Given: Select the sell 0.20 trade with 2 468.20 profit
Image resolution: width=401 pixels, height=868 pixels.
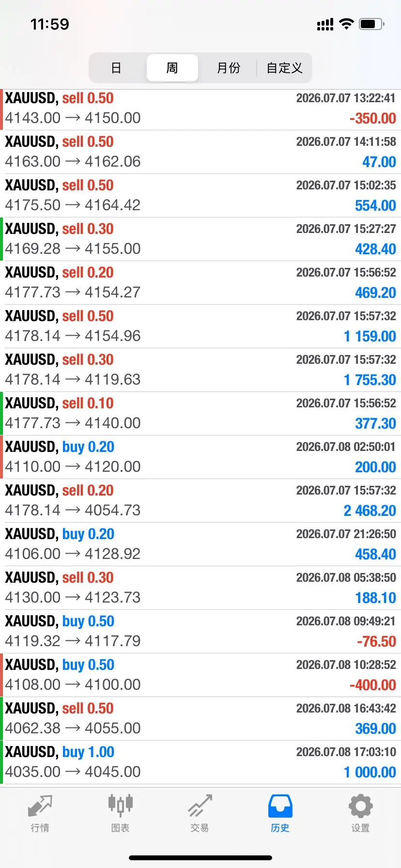Looking at the screenshot, I should [200, 501].
